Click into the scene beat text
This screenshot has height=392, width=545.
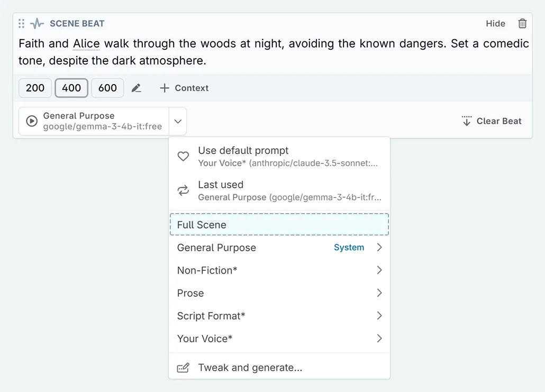point(272,52)
